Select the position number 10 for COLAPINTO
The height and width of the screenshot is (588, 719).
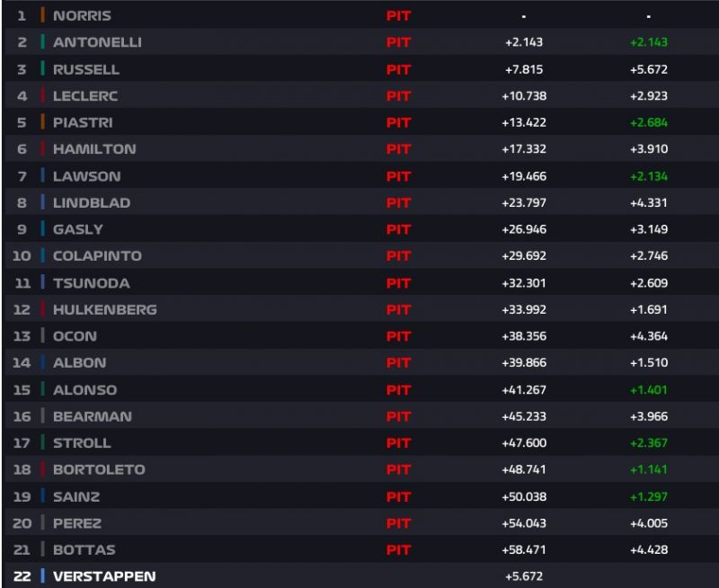coord(22,256)
